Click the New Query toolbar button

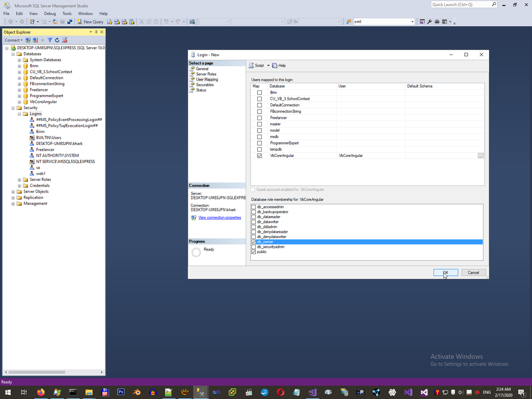point(90,22)
